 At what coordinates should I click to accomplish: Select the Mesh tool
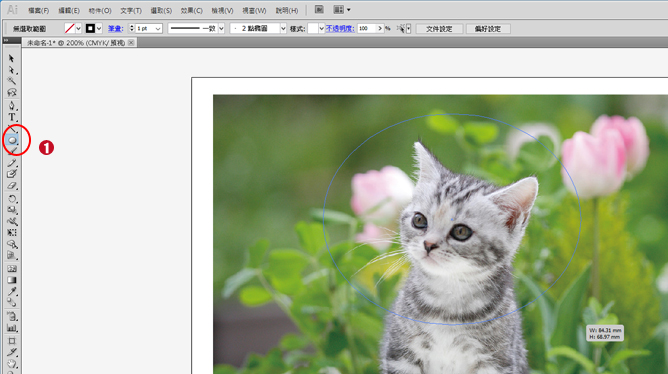12,269
